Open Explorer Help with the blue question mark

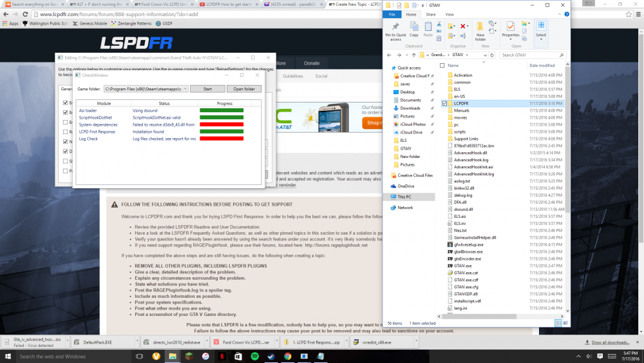567,14
